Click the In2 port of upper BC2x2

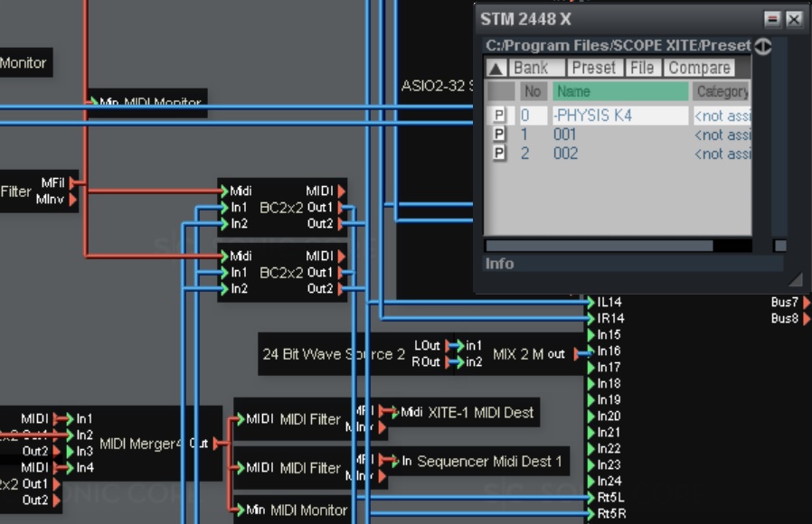point(223,224)
